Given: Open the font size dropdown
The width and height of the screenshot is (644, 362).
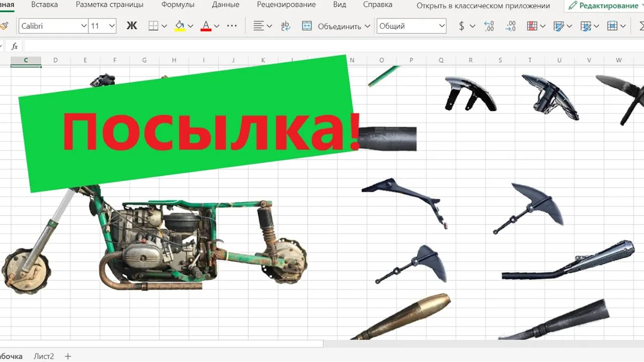Looking at the screenshot, I should coord(112,26).
